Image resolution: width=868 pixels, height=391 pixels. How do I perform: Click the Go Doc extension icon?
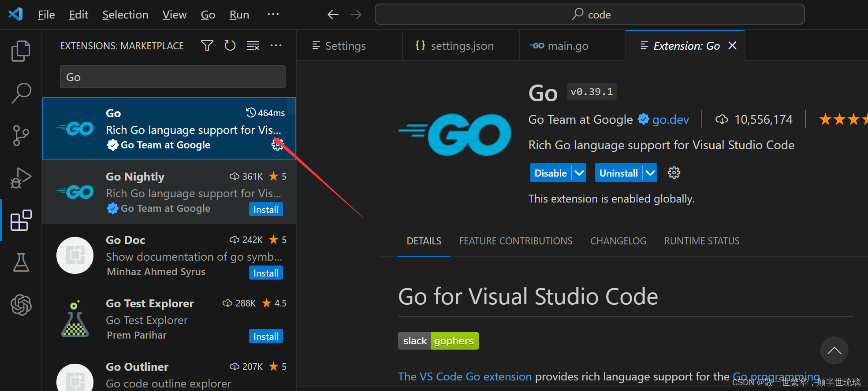[x=75, y=255]
